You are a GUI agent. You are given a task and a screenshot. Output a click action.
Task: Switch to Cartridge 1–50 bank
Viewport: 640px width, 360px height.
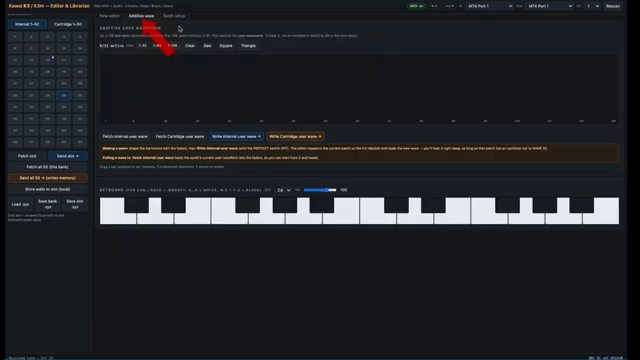(68, 24)
